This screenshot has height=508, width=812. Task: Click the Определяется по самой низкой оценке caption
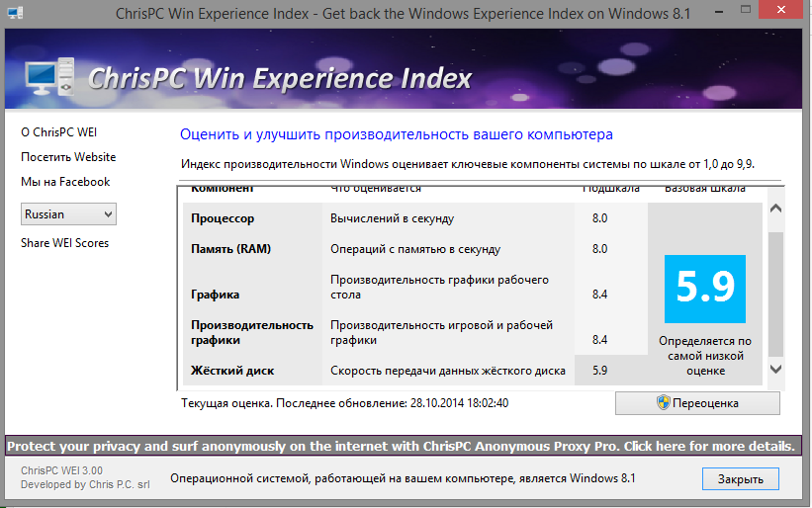(x=705, y=356)
